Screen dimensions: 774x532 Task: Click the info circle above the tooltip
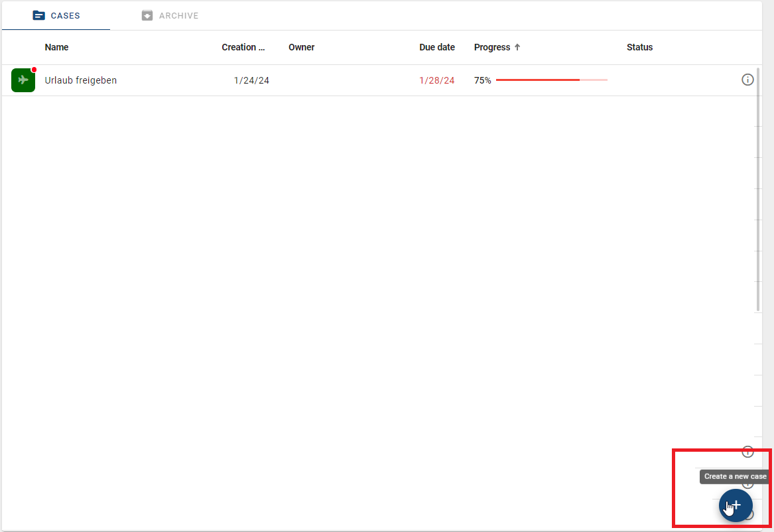747,452
